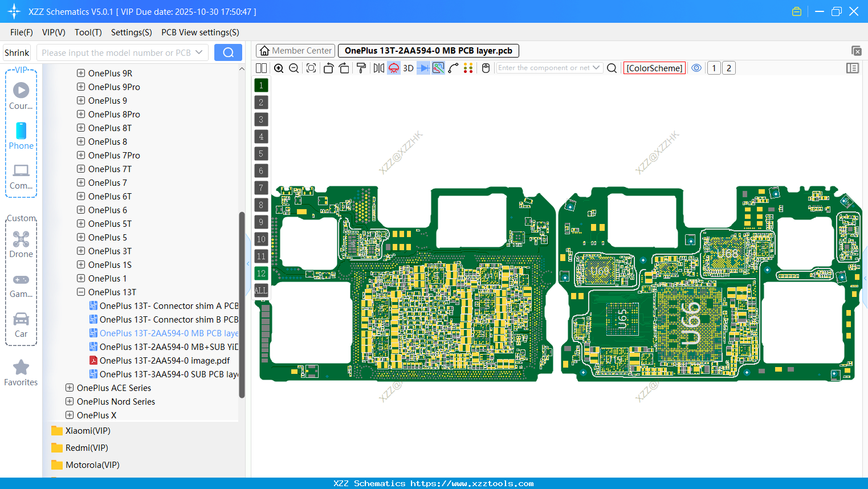Show PCB layer 5
Viewport: 868px width, 489px height.
(x=261, y=154)
